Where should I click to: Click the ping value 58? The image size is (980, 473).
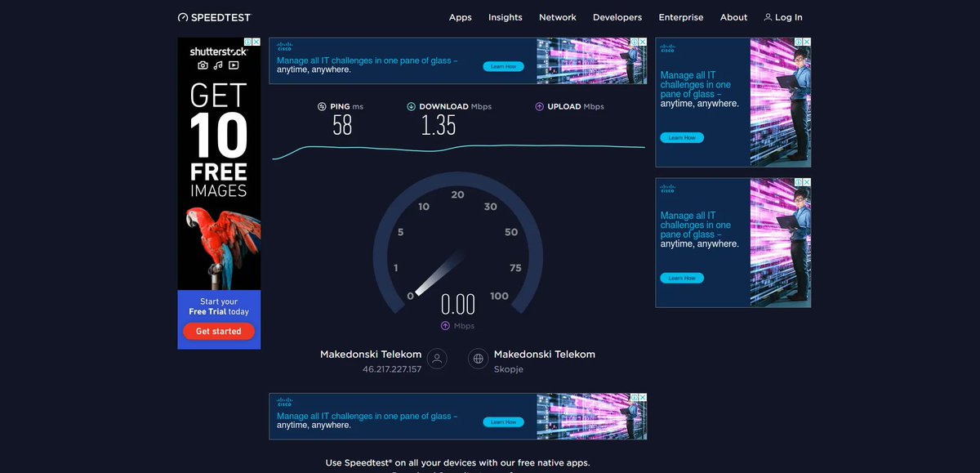click(342, 125)
